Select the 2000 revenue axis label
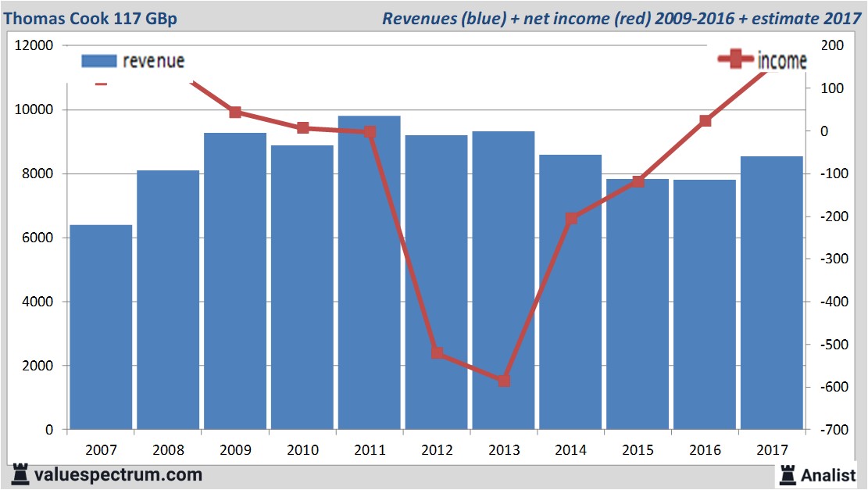The width and height of the screenshot is (868, 490). tap(38, 366)
